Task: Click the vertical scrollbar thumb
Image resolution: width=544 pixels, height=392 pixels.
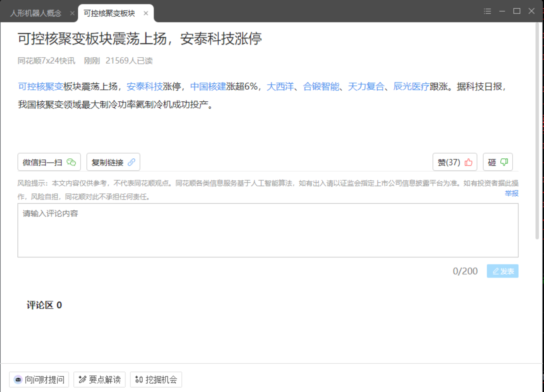Action: [537, 131]
